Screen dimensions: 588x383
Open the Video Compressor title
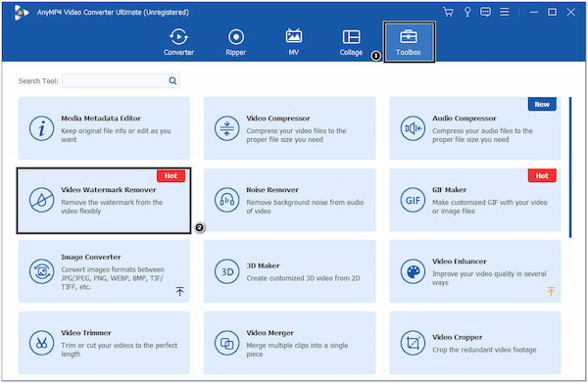[278, 119]
